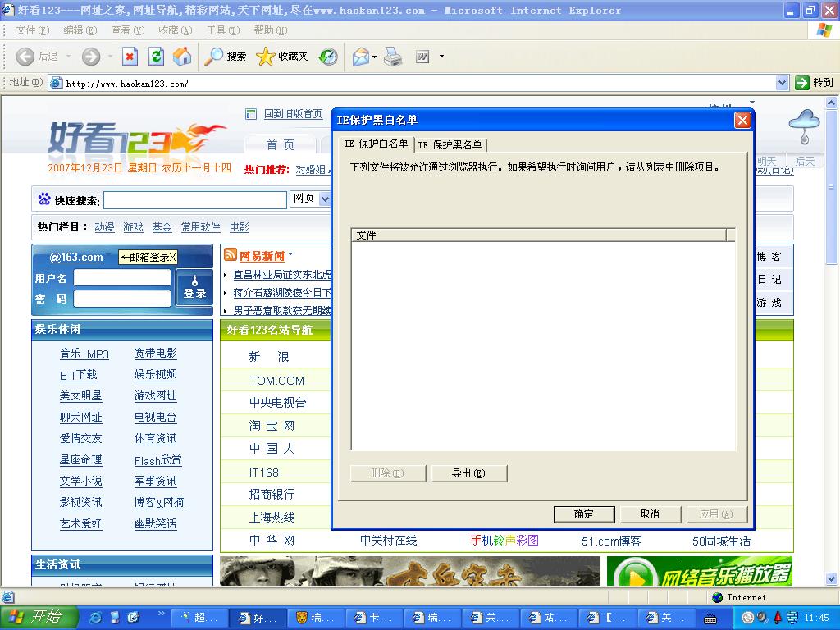Switch to the 超... taskbar window
Image resolution: width=840 pixels, height=630 pixels.
200,618
